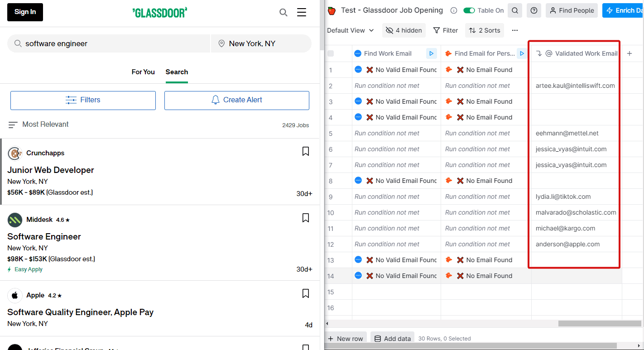The width and height of the screenshot is (644, 350).
Task: Open the Default View dropdown
Action: point(351,30)
